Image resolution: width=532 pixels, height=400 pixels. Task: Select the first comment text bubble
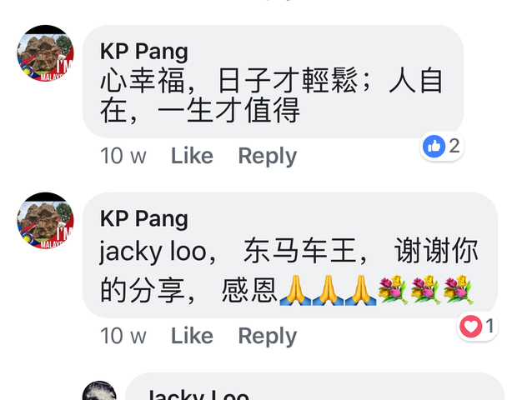pyautogui.click(x=274, y=82)
